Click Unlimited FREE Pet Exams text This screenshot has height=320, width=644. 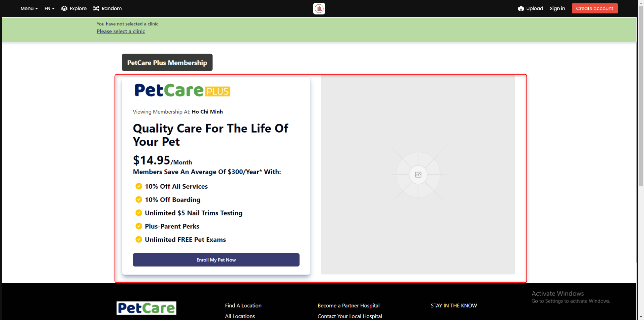(185, 239)
